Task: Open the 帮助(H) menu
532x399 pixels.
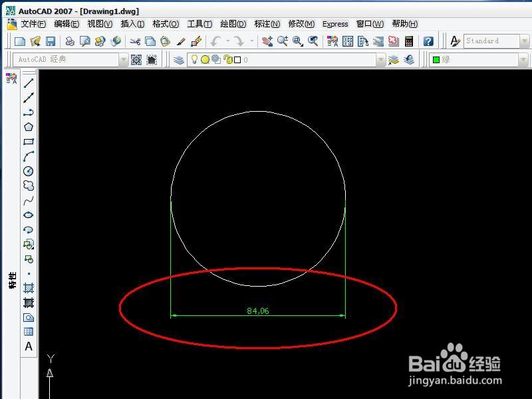Action: point(405,24)
